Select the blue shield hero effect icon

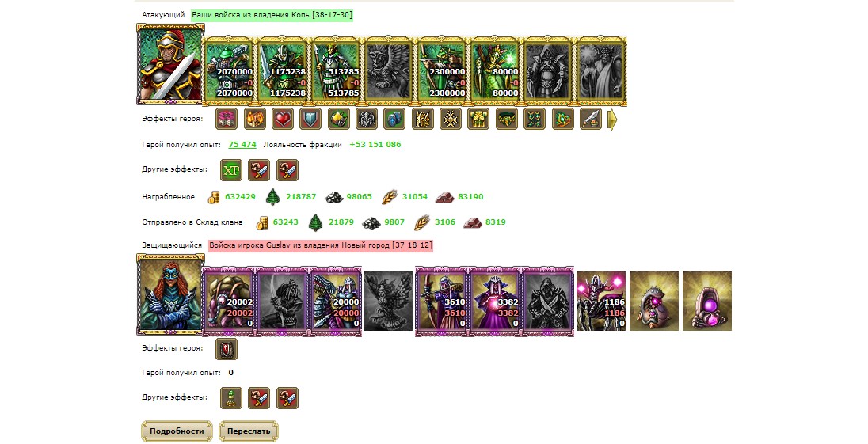point(310,119)
